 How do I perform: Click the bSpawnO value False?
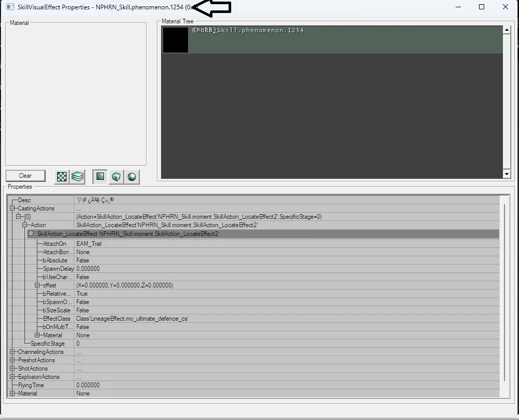click(x=83, y=302)
